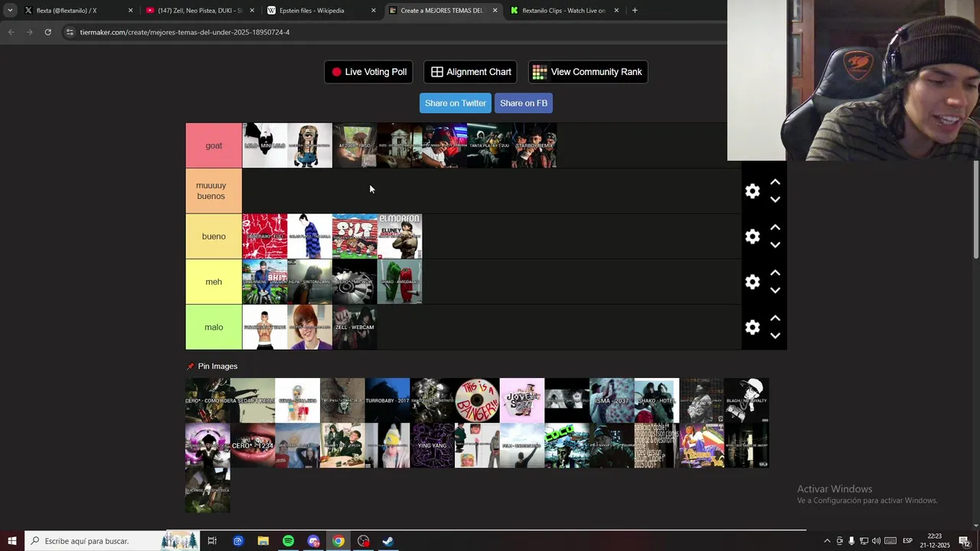980x551 pixels.
Task: Open the Alignment Chart
Action: (470, 72)
